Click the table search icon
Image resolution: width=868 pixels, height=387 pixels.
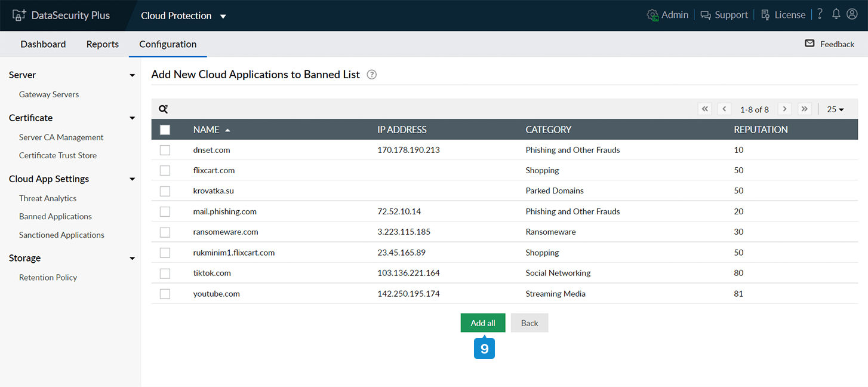point(163,109)
